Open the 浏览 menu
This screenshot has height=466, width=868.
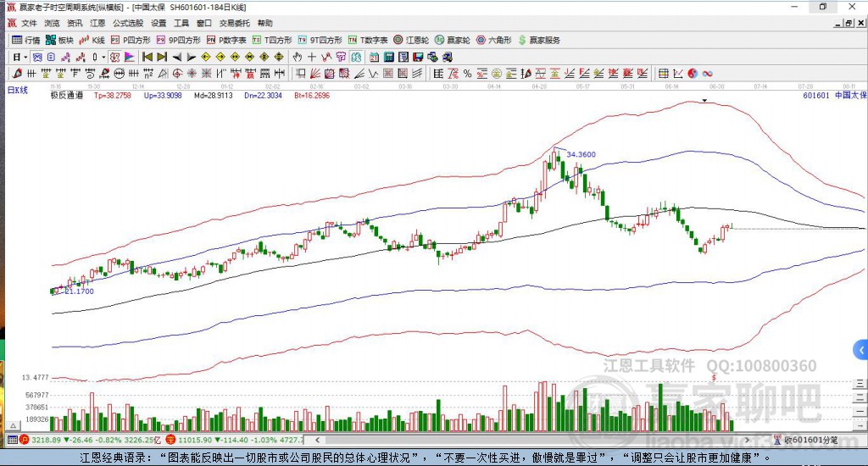(x=52, y=23)
